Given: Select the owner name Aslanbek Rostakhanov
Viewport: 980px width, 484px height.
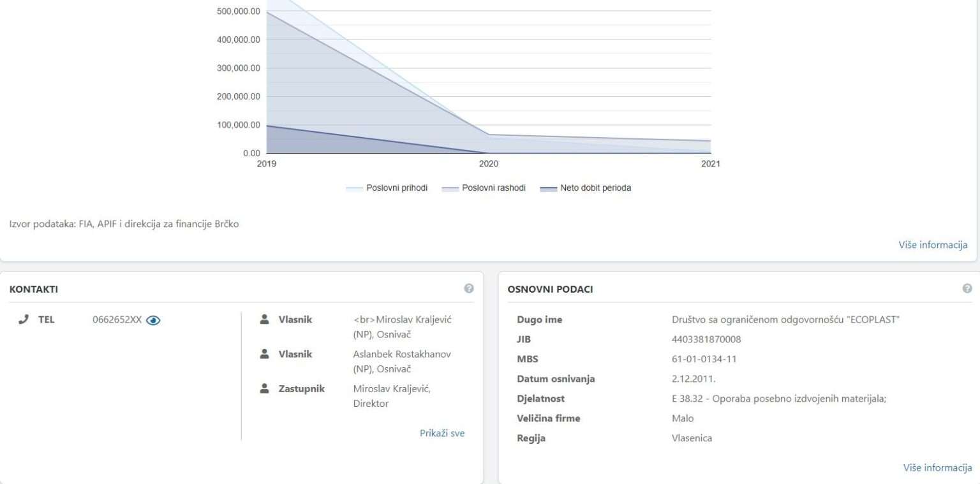Looking at the screenshot, I should [x=401, y=354].
